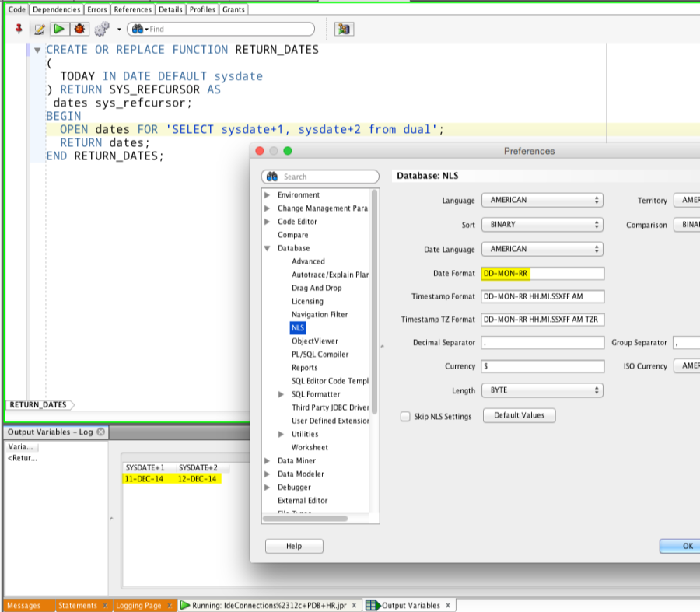
Task: Click the red pin (freeze view) icon
Action: click(x=19, y=29)
